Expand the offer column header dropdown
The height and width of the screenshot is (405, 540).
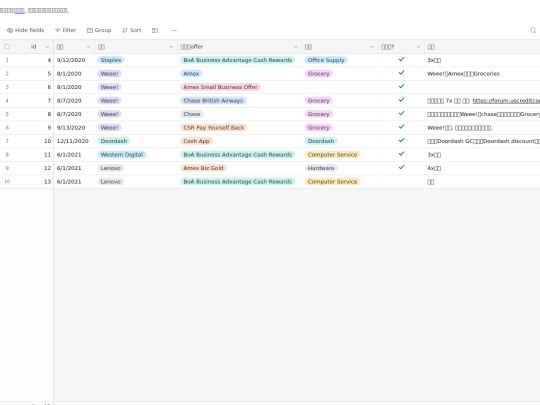point(295,47)
